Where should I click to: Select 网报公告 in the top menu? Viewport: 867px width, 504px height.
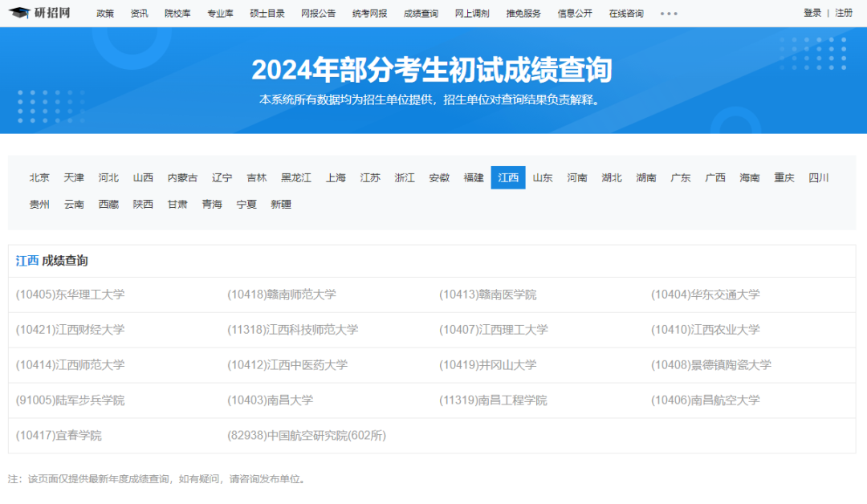(319, 14)
